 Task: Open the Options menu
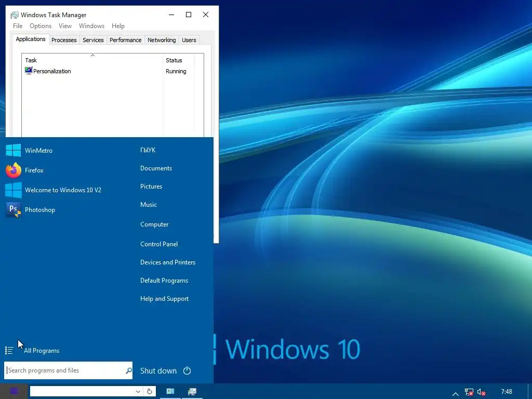click(41, 26)
